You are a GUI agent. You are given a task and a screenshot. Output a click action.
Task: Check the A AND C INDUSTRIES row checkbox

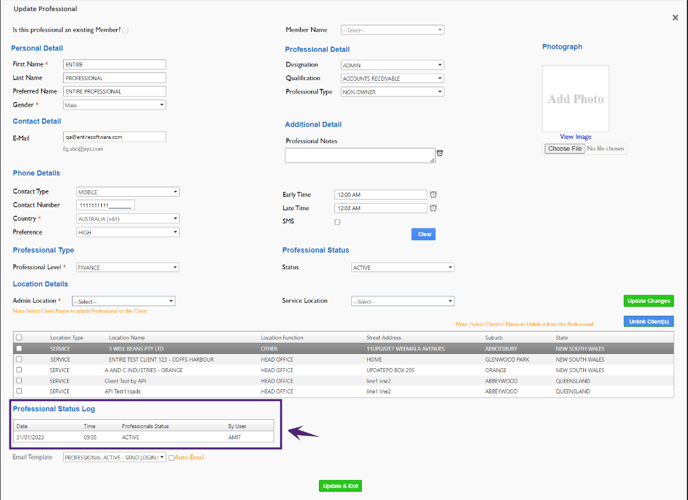coord(19,370)
